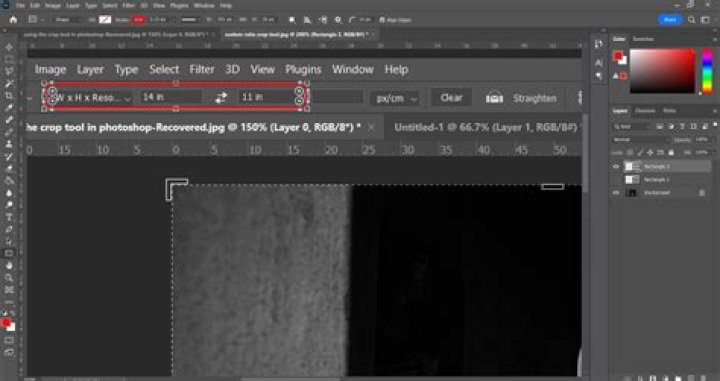Toggle the Align Edges checkbox
The height and width of the screenshot is (381, 720).
(x=382, y=20)
